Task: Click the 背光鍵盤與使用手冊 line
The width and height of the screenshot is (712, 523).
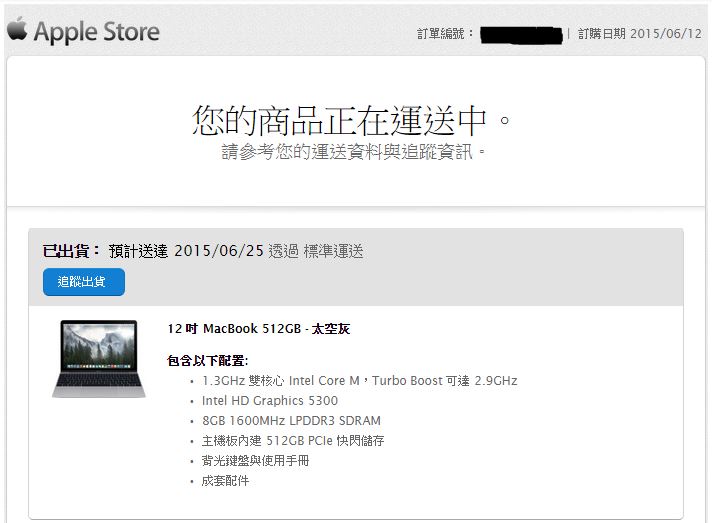Action: (256, 461)
